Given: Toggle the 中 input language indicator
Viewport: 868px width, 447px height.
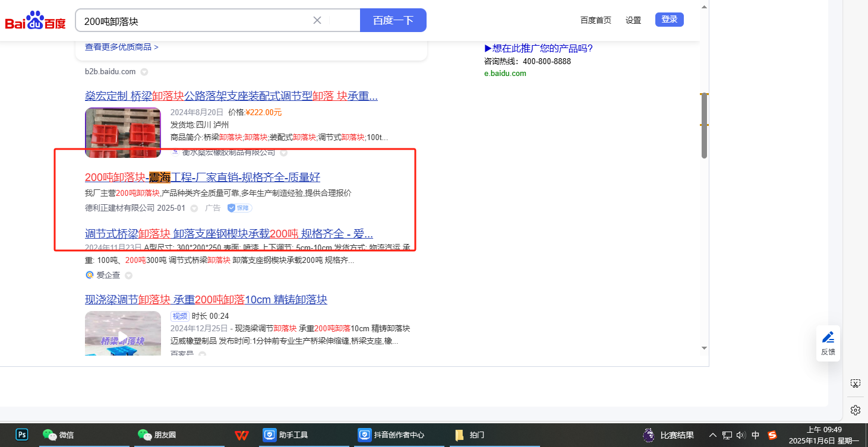Looking at the screenshot, I should click(x=755, y=435).
